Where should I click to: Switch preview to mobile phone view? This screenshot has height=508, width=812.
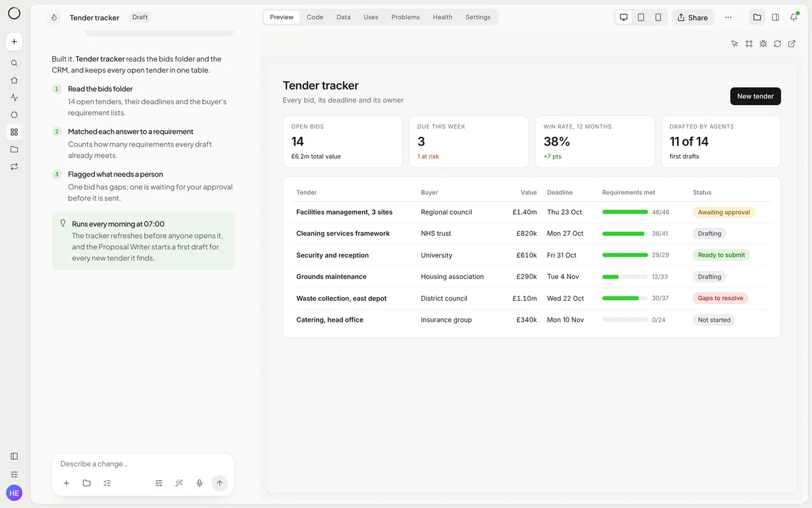click(x=658, y=18)
